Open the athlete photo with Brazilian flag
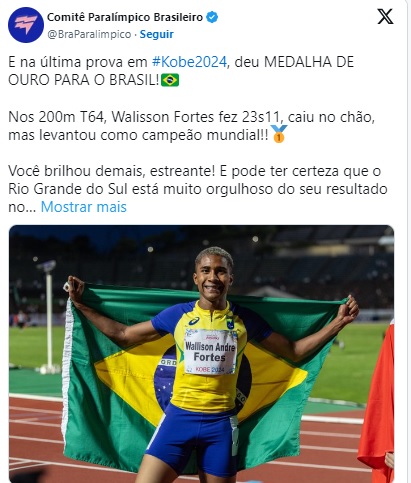Viewport: 411px width, 483px height. point(201,354)
